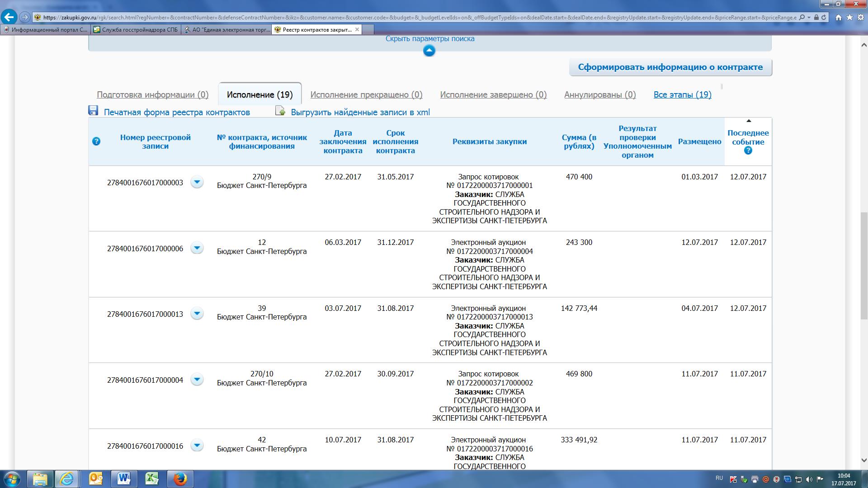Sort by Размещено column header
Viewport: 868px width, 488px height.
(700, 142)
